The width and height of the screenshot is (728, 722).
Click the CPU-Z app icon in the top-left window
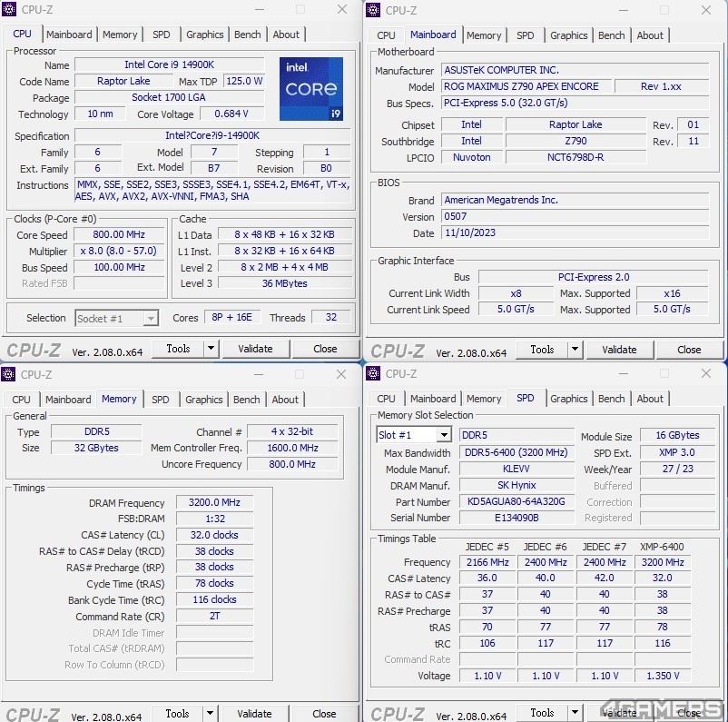9,9
